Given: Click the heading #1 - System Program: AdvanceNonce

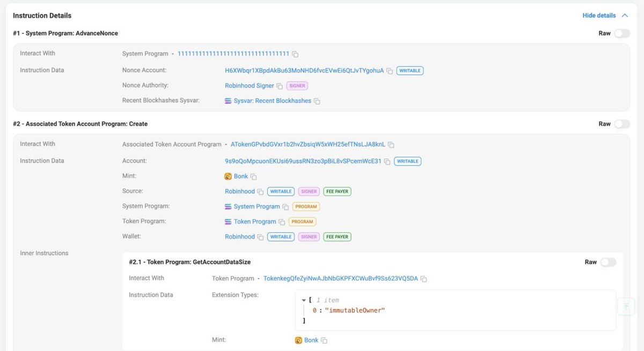Looking at the screenshot, I should coord(65,33).
